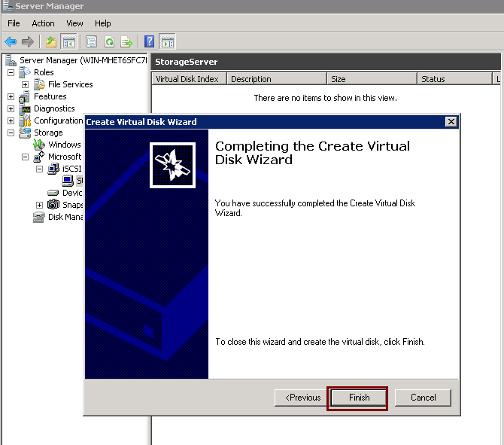The width and height of the screenshot is (504, 445).
Task: Click the blue Back arrow in toolbar
Action: 11,42
